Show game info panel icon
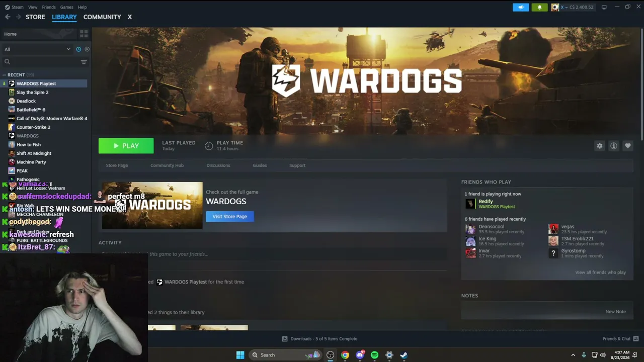This screenshot has width=644, height=362. point(613,146)
